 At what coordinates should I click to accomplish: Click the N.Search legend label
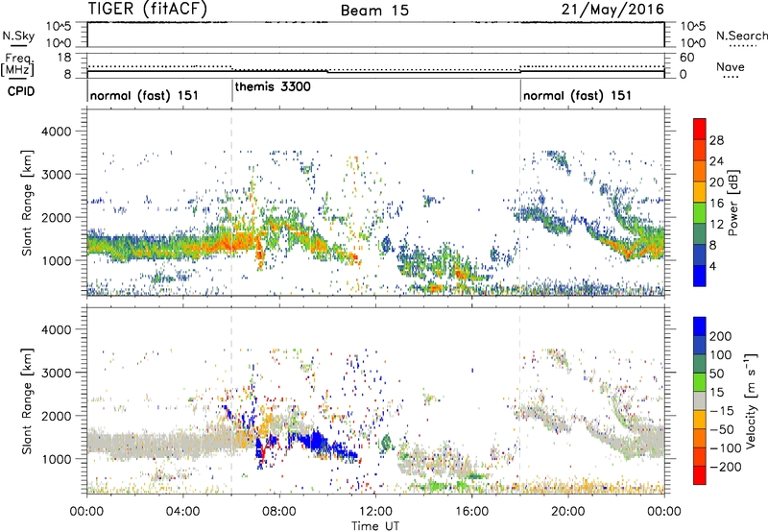click(x=742, y=36)
